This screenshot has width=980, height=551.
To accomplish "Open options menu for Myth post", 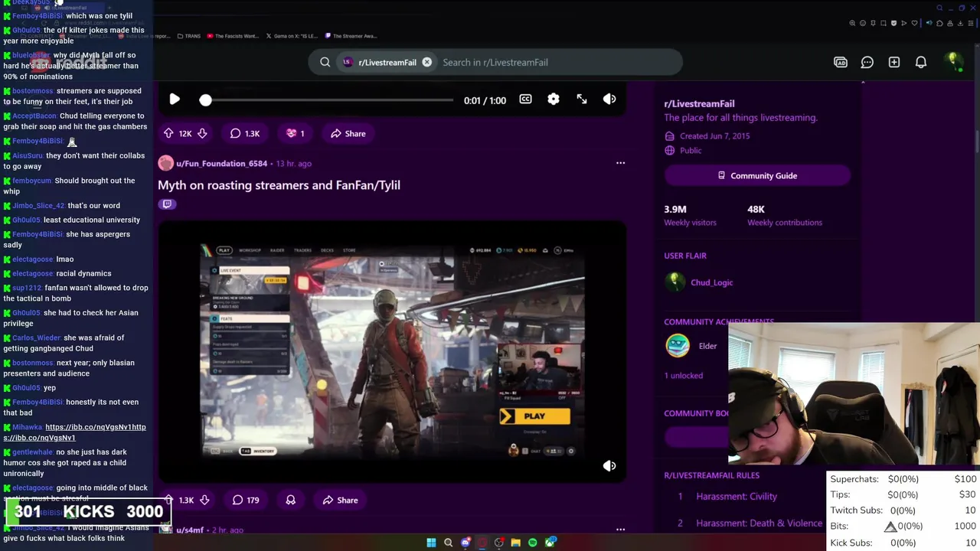I will click(x=620, y=163).
